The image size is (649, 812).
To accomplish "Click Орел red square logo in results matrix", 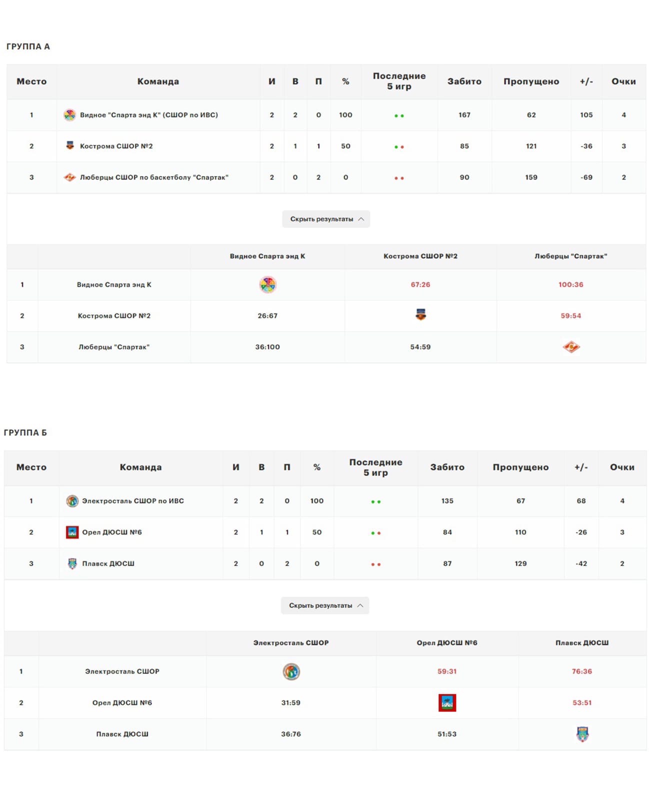I will [x=447, y=702].
